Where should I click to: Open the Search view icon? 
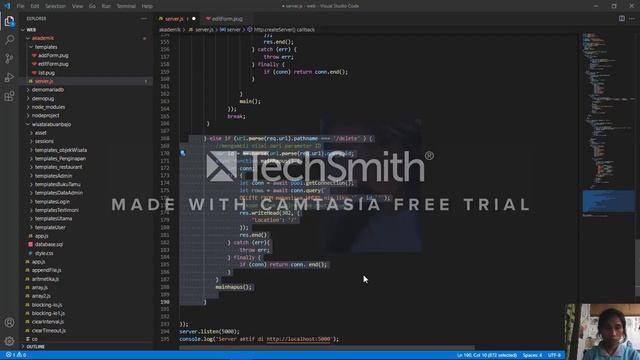(x=9, y=40)
